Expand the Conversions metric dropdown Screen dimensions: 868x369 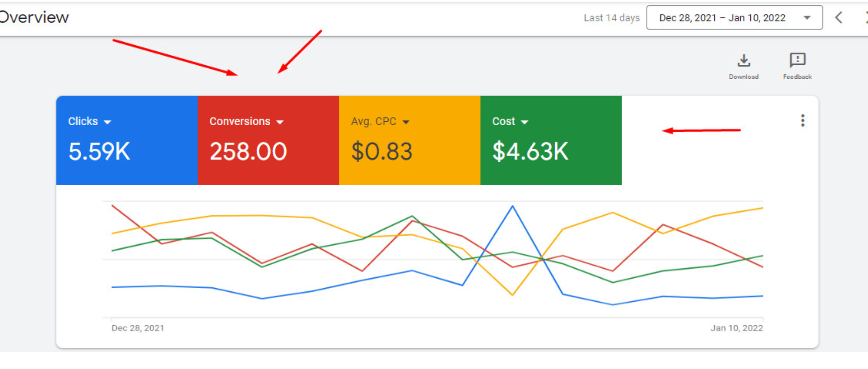[280, 122]
